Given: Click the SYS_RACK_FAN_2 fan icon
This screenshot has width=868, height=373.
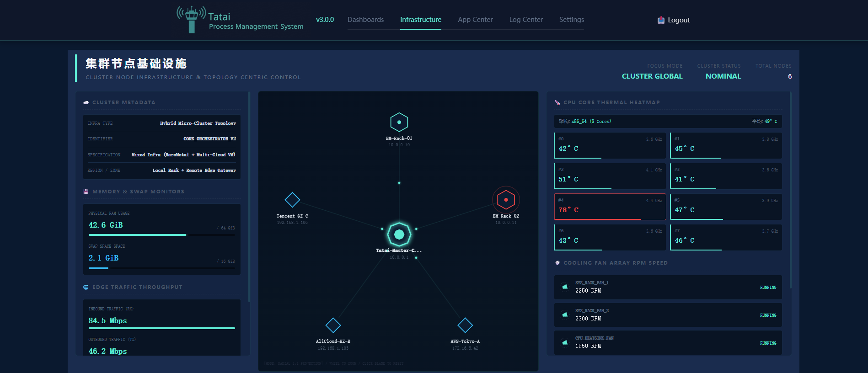Looking at the screenshot, I should [565, 315].
